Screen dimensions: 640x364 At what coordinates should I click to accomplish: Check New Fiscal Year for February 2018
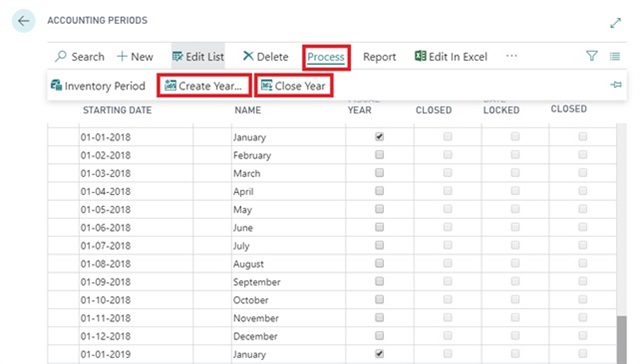click(x=379, y=155)
